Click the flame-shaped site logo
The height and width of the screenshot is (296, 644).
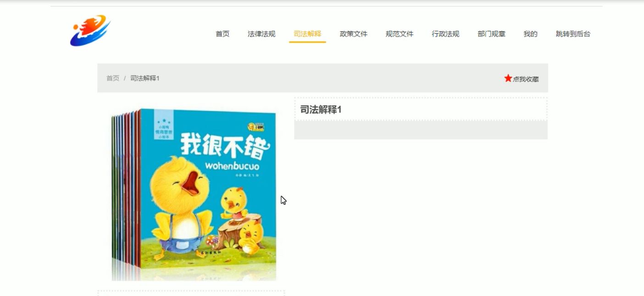pos(90,31)
